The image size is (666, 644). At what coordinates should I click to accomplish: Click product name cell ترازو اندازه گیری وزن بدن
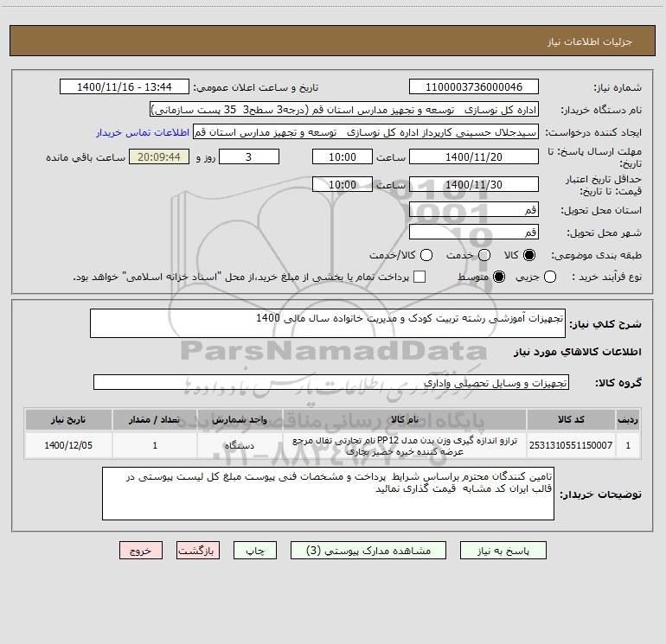[405, 445]
